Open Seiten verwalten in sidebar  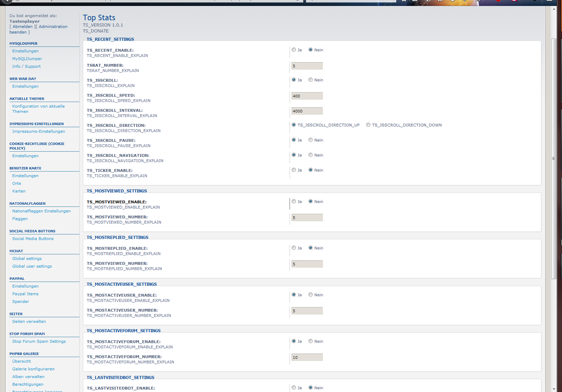[29, 321]
